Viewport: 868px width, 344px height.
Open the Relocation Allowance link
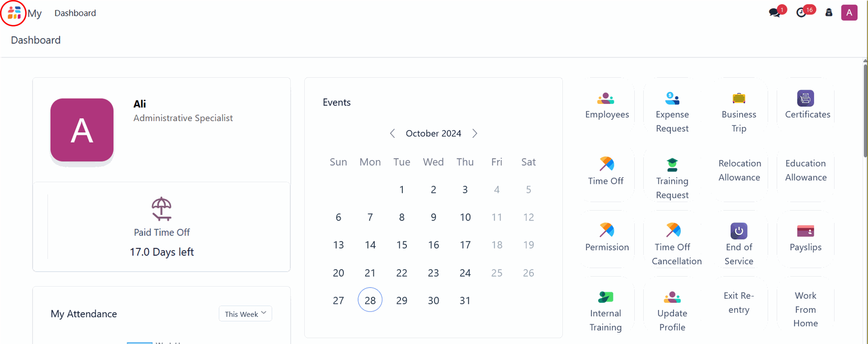click(740, 170)
